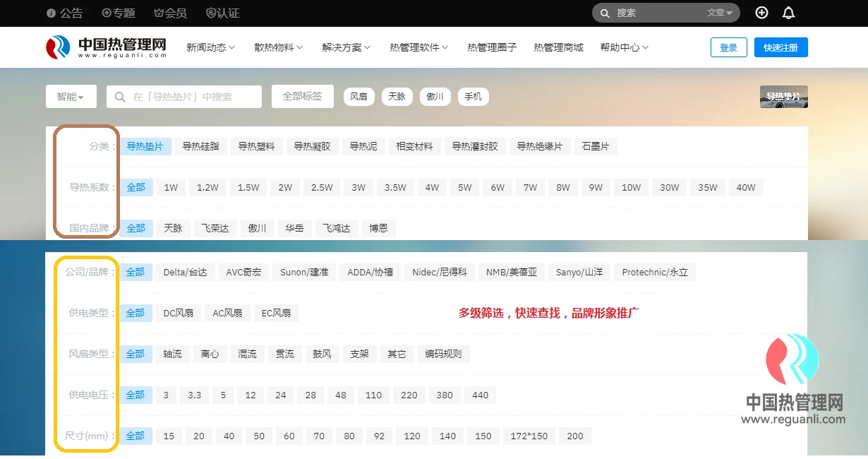The width and height of the screenshot is (868, 459).
Task: Expand the 文章 search type dropdown
Action: point(720,13)
